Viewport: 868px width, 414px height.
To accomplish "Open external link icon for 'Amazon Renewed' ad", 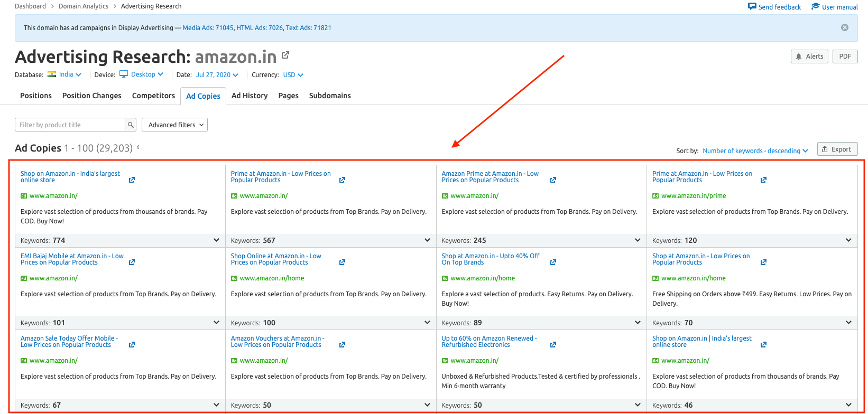I will pos(553,345).
